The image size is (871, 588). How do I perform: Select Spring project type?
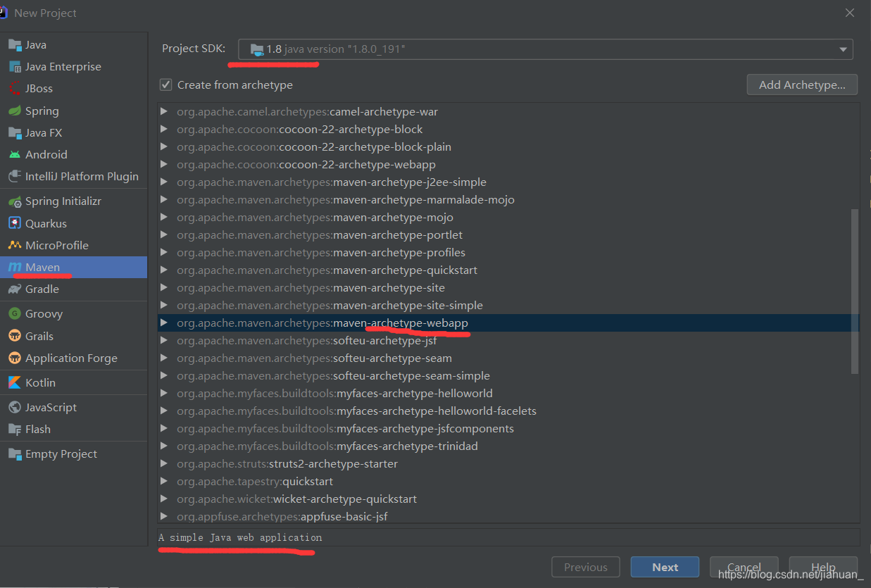click(x=74, y=111)
